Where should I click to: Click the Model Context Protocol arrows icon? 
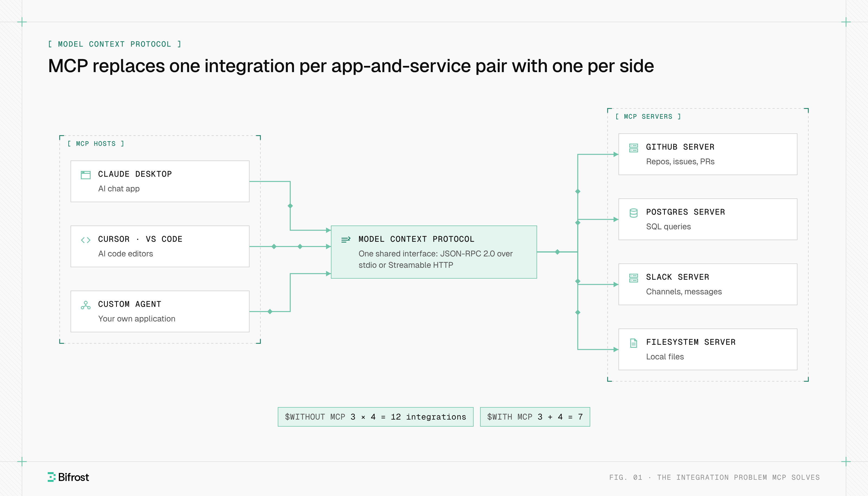(346, 240)
